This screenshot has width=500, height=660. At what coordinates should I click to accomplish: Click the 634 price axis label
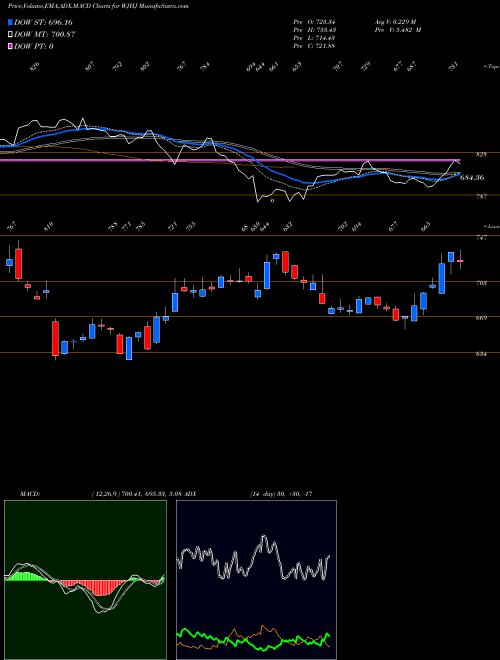click(481, 354)
